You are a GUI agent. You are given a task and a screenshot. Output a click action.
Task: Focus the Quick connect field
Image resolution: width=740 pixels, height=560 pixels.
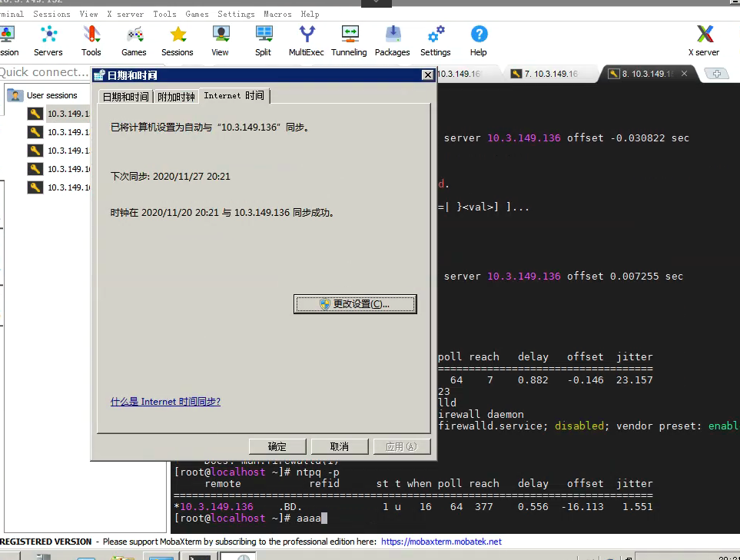45,72
